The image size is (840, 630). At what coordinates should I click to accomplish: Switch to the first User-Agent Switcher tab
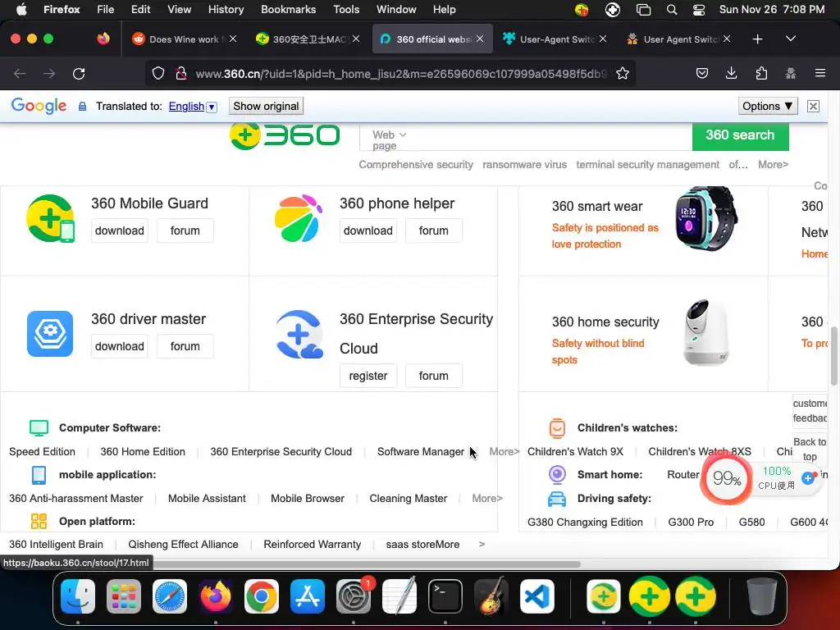(554, 39)
